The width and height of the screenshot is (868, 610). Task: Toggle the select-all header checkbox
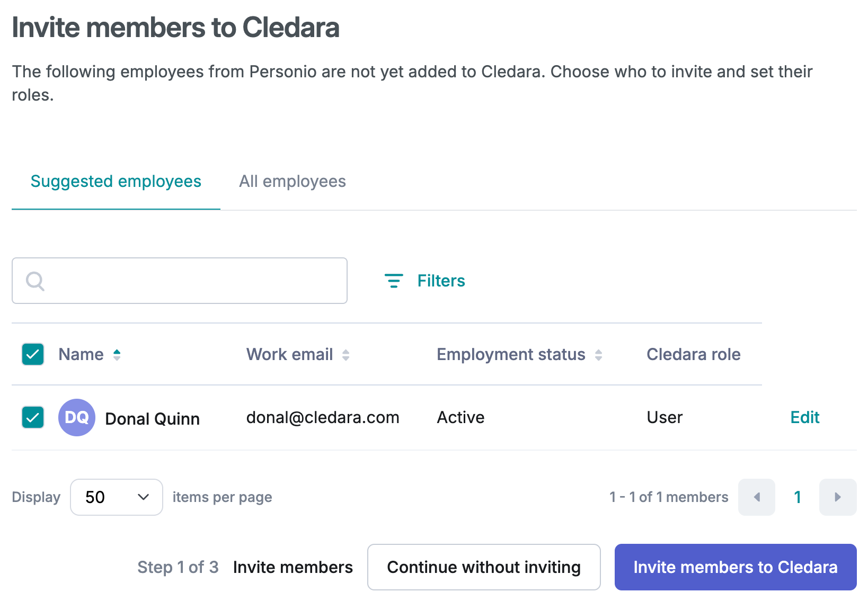pyautogui.click(x=33, y=354)
